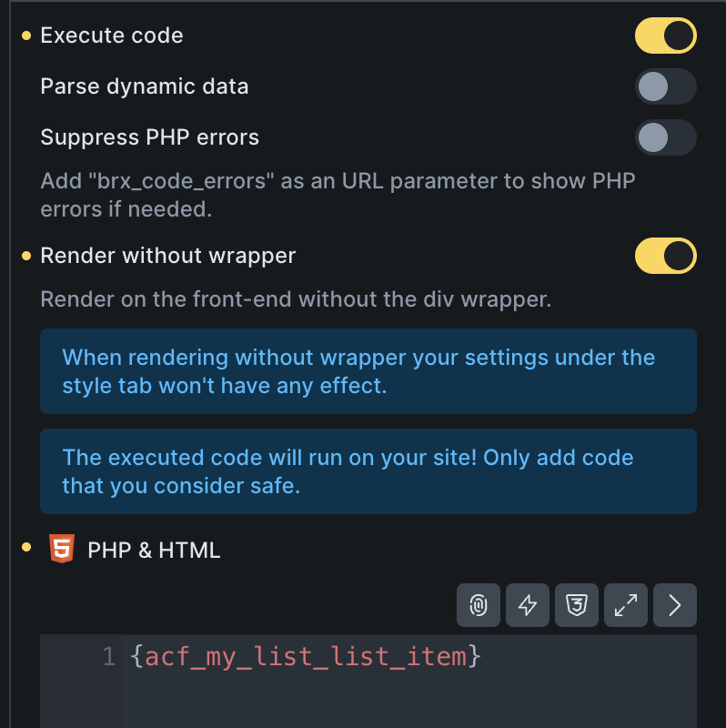726x728 pixels.
Task: Click the wrapper style-tab info notice
Action: (368, 371)
